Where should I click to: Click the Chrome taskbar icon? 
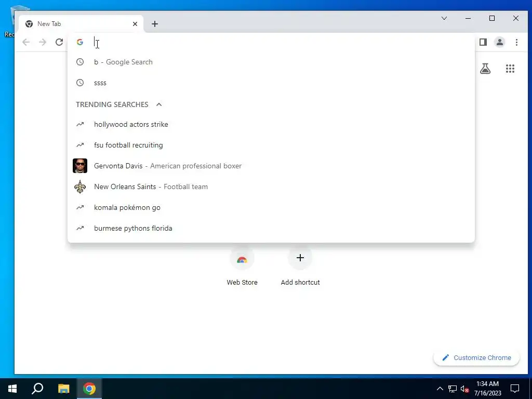89,389
